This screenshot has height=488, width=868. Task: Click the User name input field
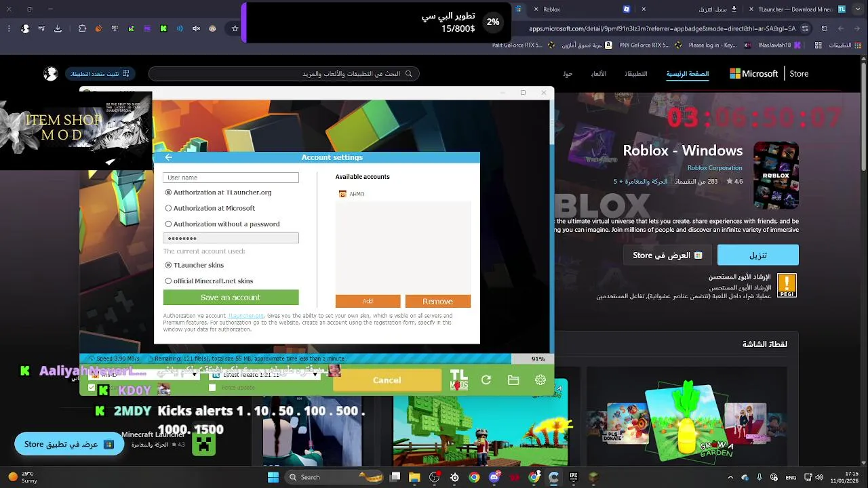tap(231, 178)
